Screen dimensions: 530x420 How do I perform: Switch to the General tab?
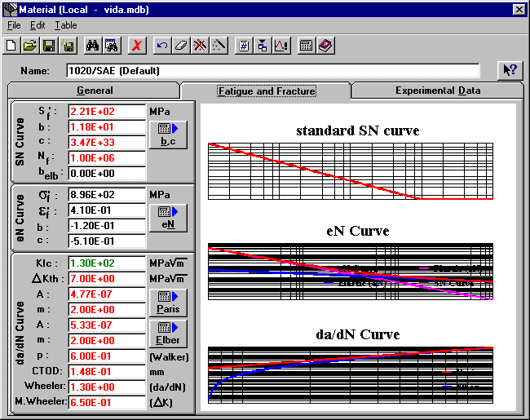point(95,91)
